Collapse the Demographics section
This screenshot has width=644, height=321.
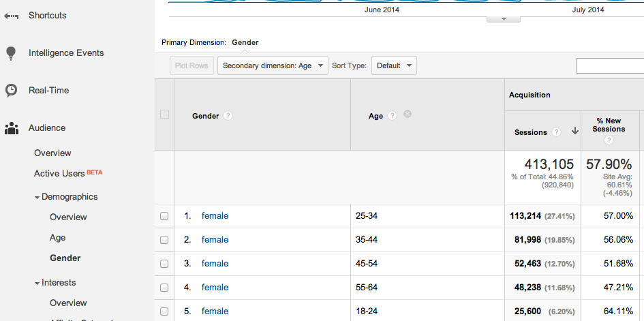tap(37, 197)
